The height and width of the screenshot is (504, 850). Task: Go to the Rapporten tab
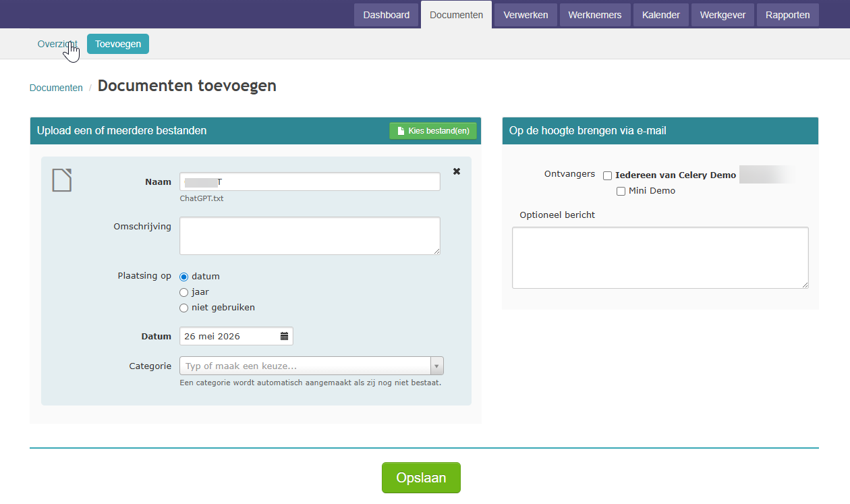point(788,15)
